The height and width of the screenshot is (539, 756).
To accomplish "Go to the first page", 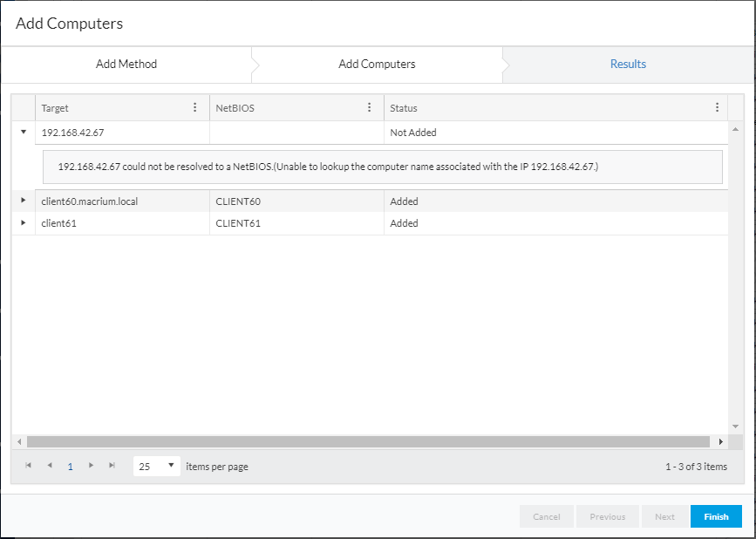I will pyautogui.click(x=29, y=465).
